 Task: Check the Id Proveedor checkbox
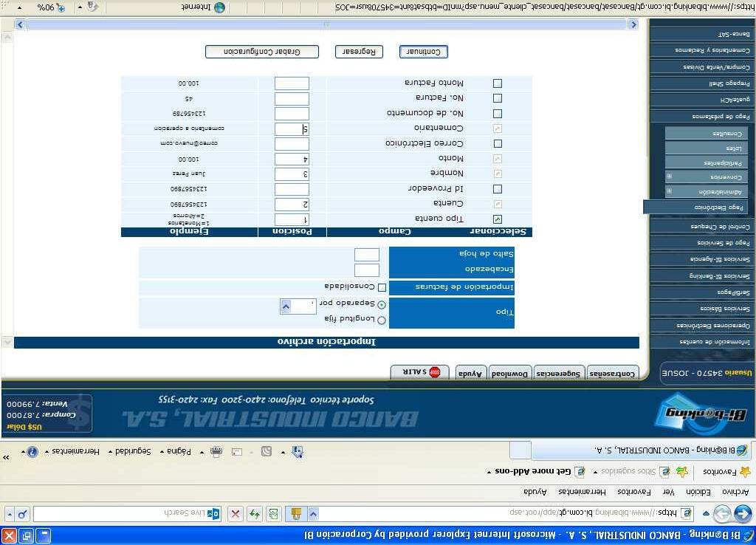[x=498, y=189]
